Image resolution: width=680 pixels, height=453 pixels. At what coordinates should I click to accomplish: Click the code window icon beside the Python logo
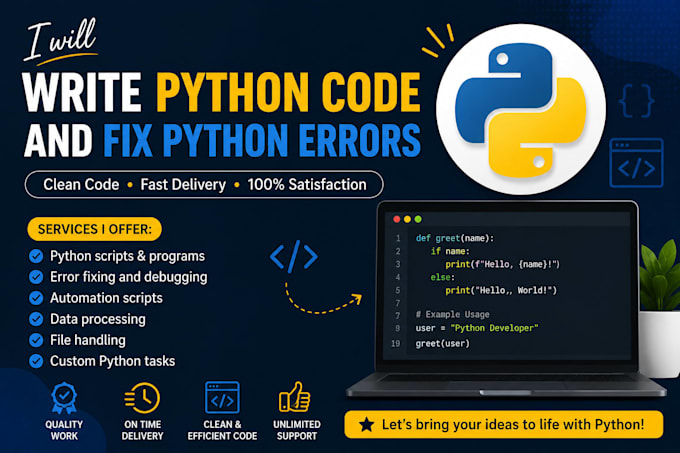coord(636,163)
